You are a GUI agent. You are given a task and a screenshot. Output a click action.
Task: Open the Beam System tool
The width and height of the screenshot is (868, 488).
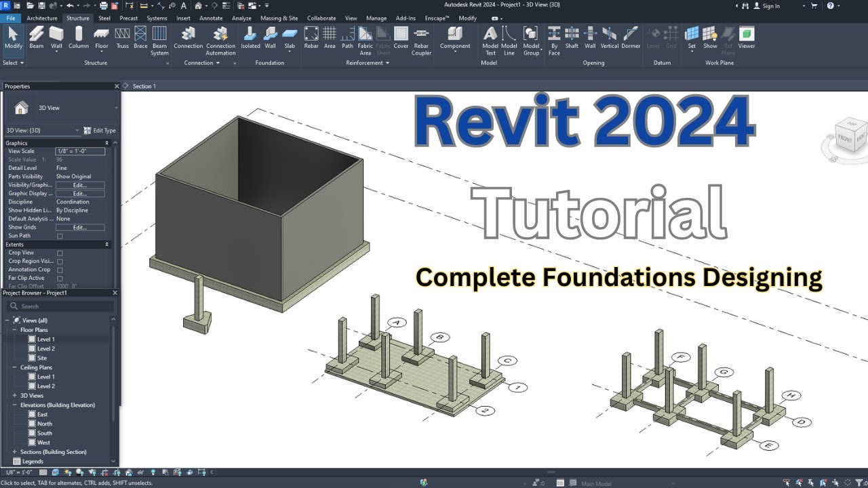[159, 41]
